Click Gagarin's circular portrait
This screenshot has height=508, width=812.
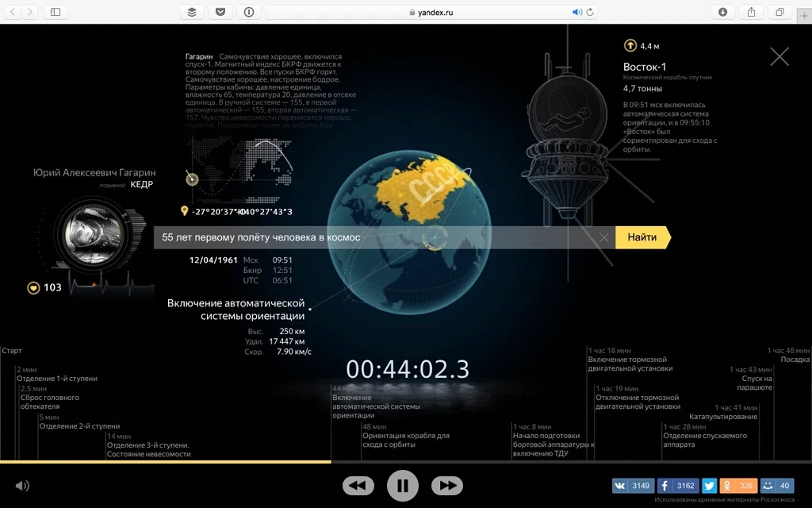[x=94, y=234]
